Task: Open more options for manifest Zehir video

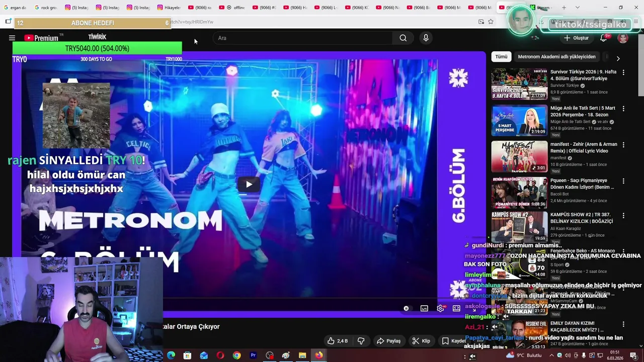Action: 623,145
